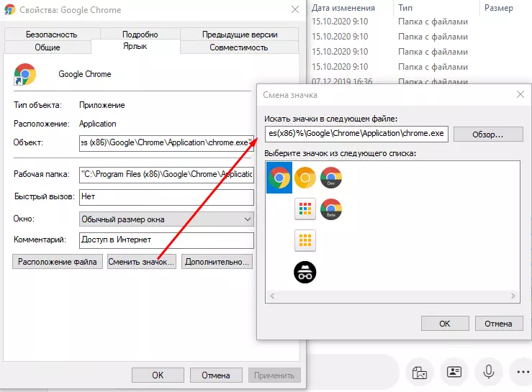Click the microphone icon at bottom

point(489,372)
